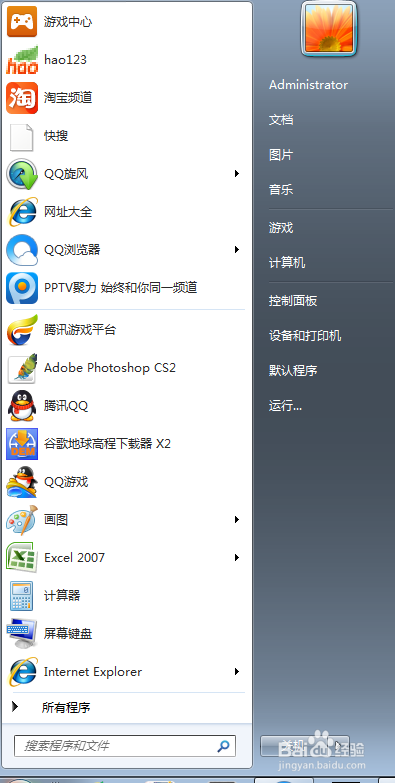Screen dimensions: 395x783
Task: Open the 文档 library
Action: coord(281,120)
